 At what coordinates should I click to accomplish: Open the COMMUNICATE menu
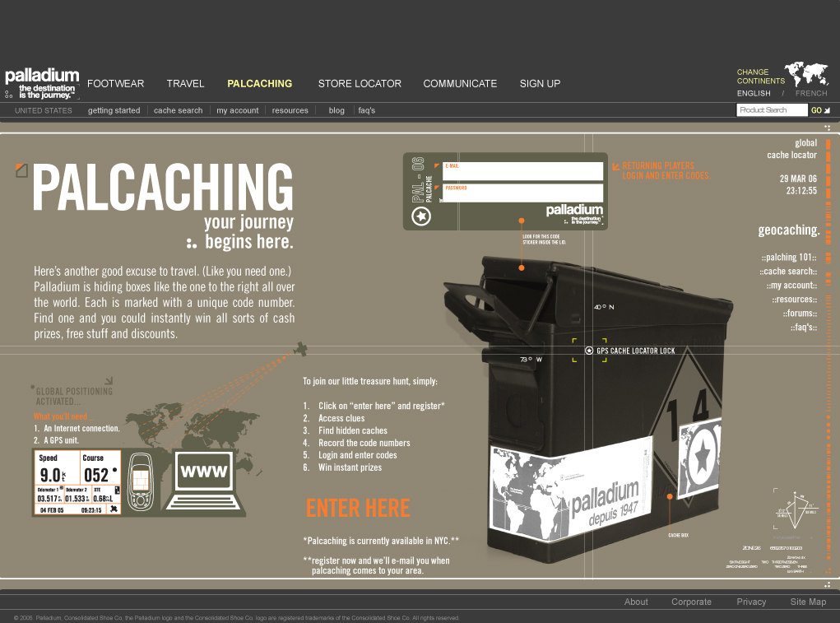coord(460,84)
